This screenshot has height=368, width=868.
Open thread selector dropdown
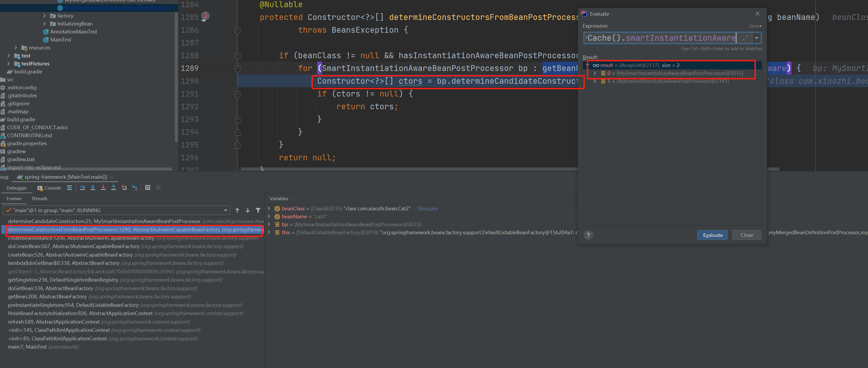[x=225, y=210]
